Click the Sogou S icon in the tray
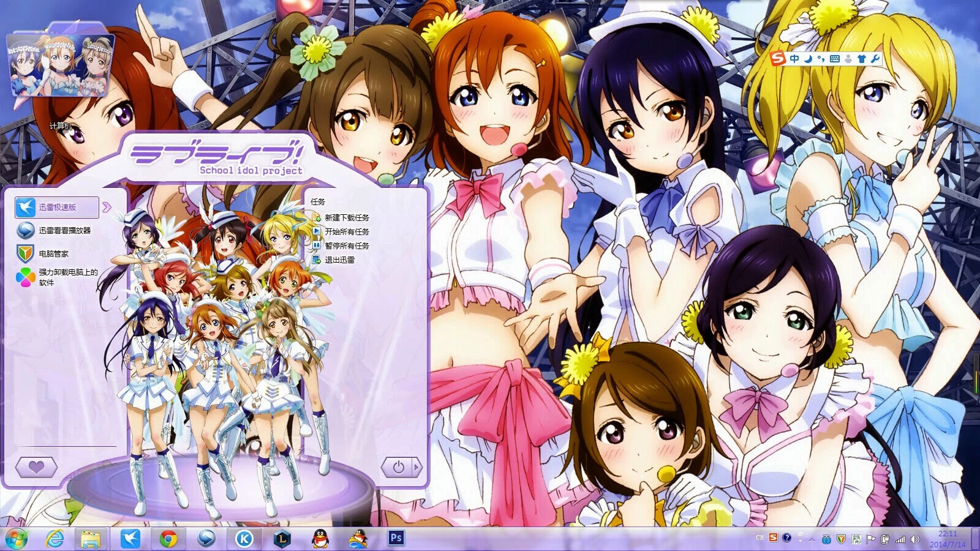The image size is (980, 551). [773, 538]
